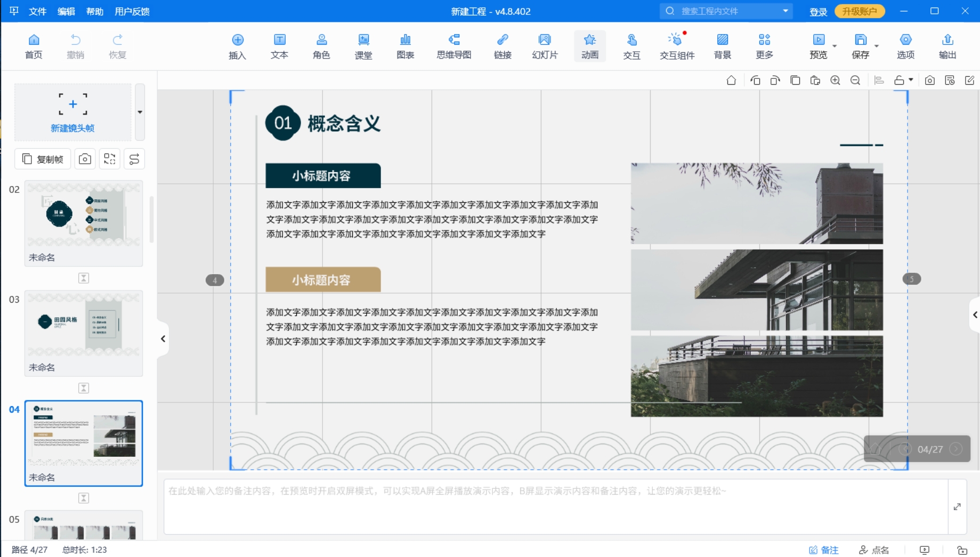Select frame 04 thumbnail
Screen dimensions: 980x557
click(x=84, y=443)
